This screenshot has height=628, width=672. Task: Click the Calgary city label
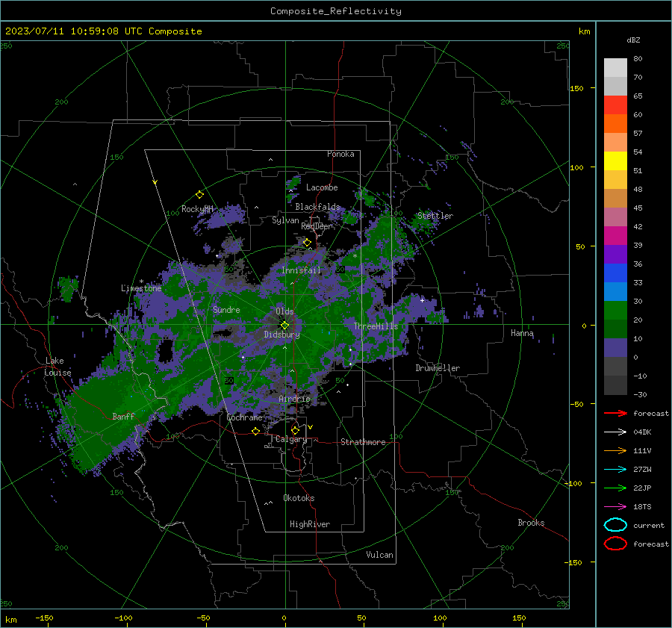pyautogui.click(x=291, y=439)
